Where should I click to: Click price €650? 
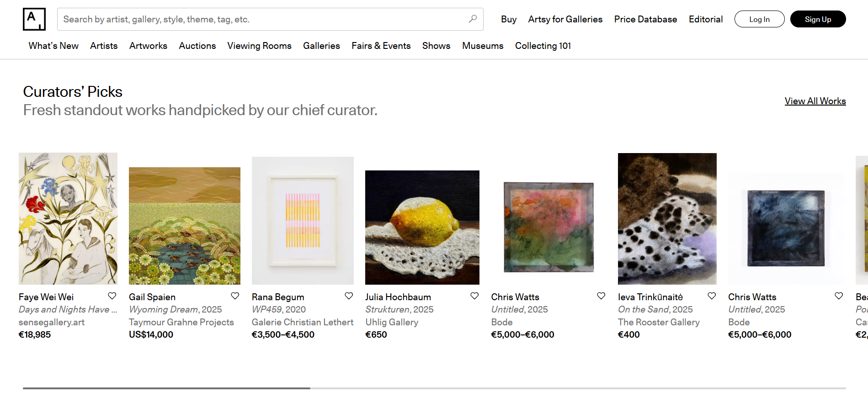tap(376, 334)
